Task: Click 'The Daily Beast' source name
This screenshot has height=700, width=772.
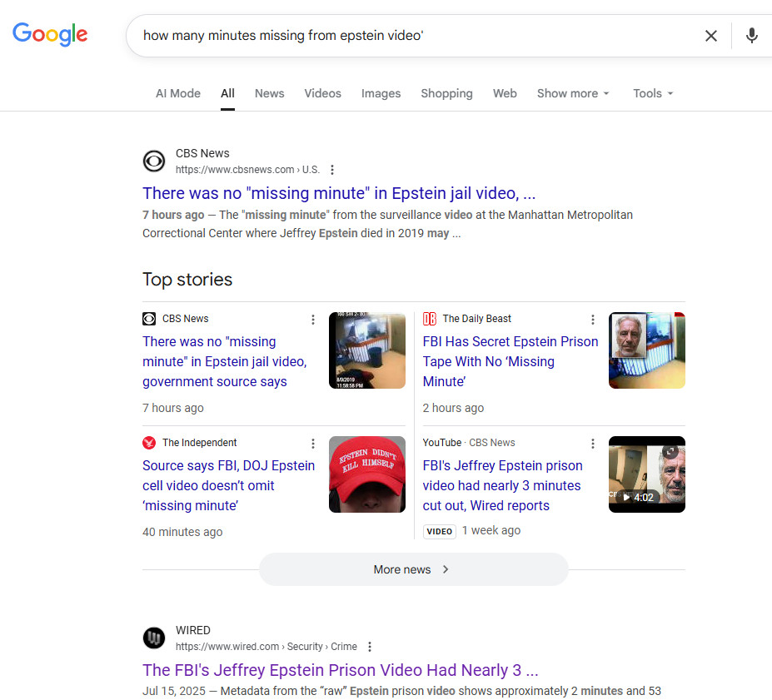Action: pos(476,319)
